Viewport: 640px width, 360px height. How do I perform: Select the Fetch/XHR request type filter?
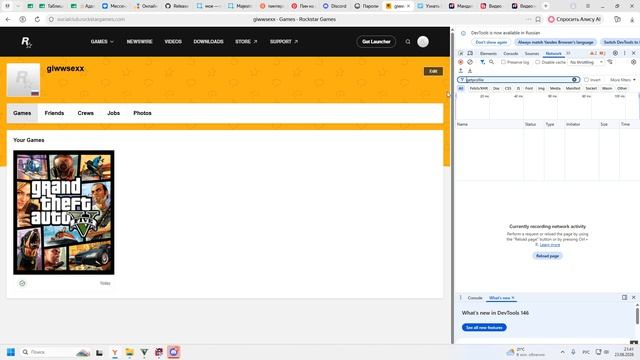[478, 88]
